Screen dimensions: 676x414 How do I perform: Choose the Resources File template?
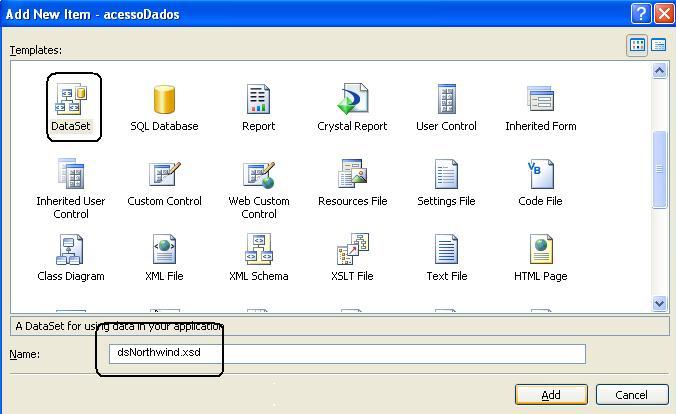pos(353,174)
